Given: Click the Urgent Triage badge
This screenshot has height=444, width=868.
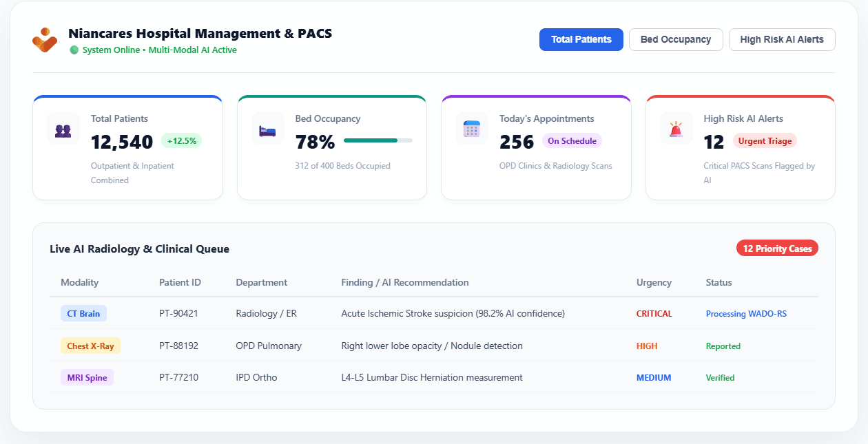Looking at the screenshot, I should click(x=765, y=141).
